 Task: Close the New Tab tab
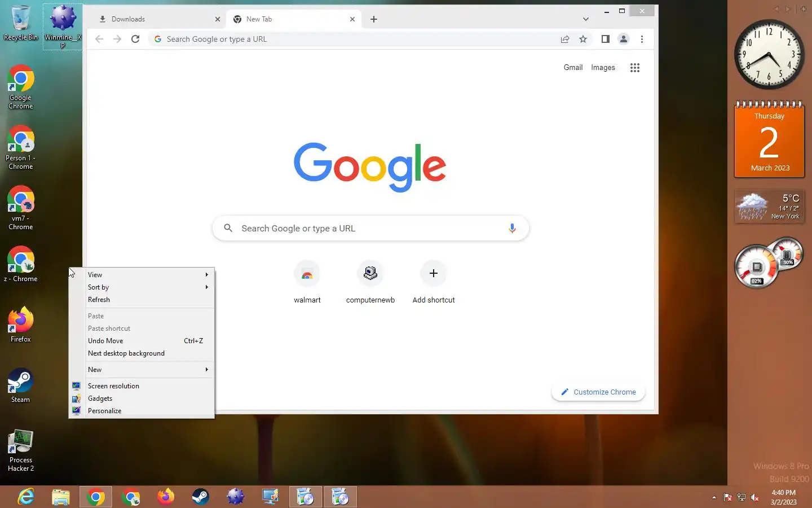(352, 19)
